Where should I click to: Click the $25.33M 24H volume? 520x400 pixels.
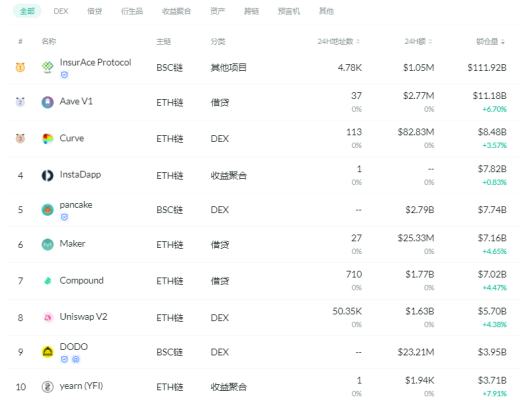(x=416, y=238)
